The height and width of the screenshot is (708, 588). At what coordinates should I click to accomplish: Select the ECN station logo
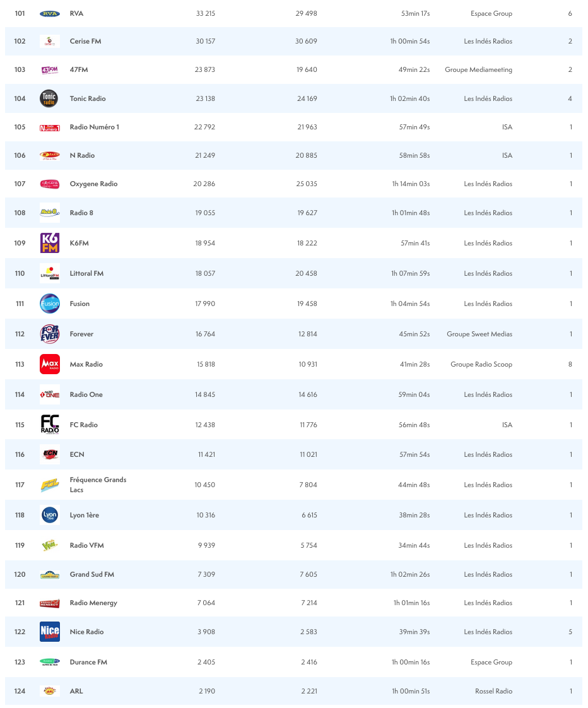point(50,454)
